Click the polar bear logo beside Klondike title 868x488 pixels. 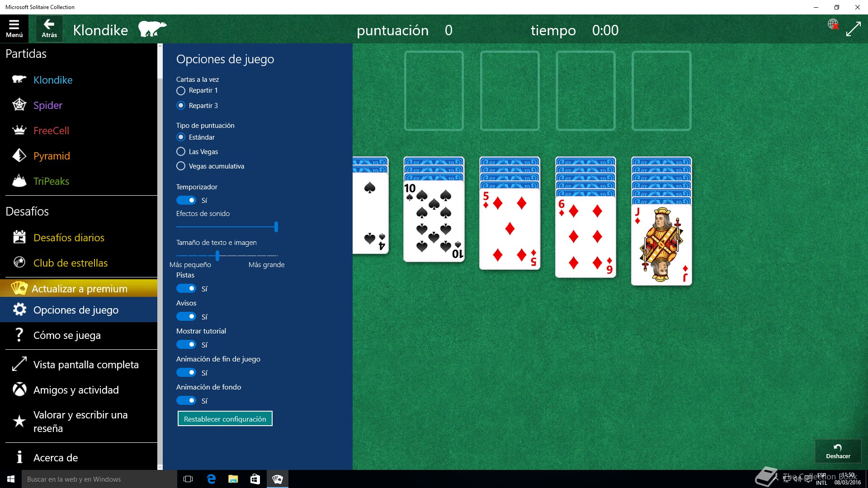click(x=152, y=29)
